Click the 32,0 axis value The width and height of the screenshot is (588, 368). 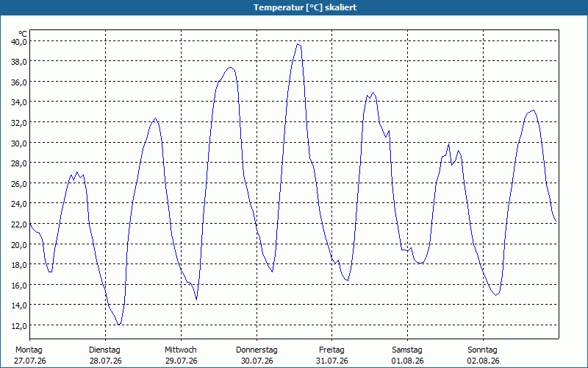[19, 123]
